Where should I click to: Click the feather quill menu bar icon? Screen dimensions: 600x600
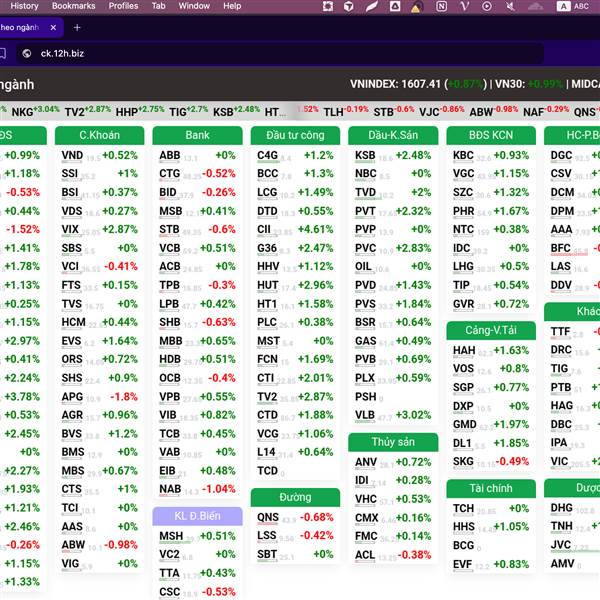coord(371,6)
